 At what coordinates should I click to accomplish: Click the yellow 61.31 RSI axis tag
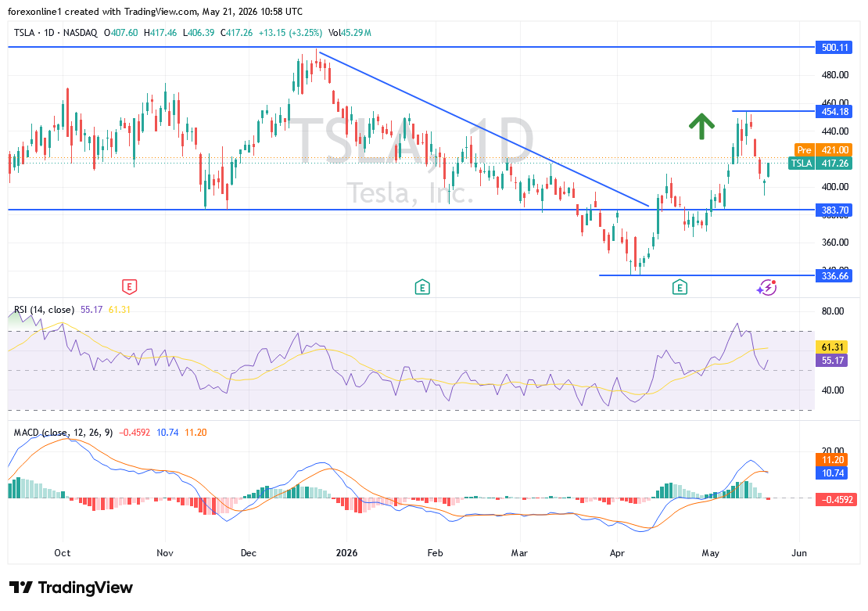point(831,347)
